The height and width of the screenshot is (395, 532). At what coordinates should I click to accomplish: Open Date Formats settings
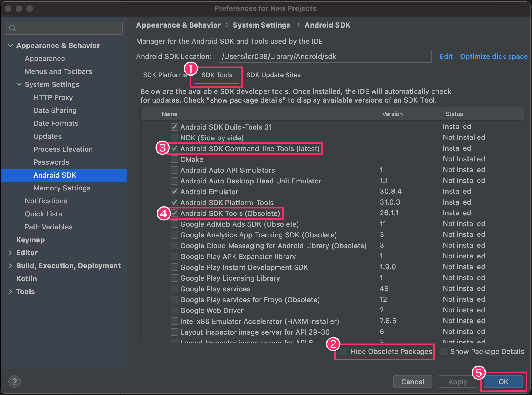(56, 123)
